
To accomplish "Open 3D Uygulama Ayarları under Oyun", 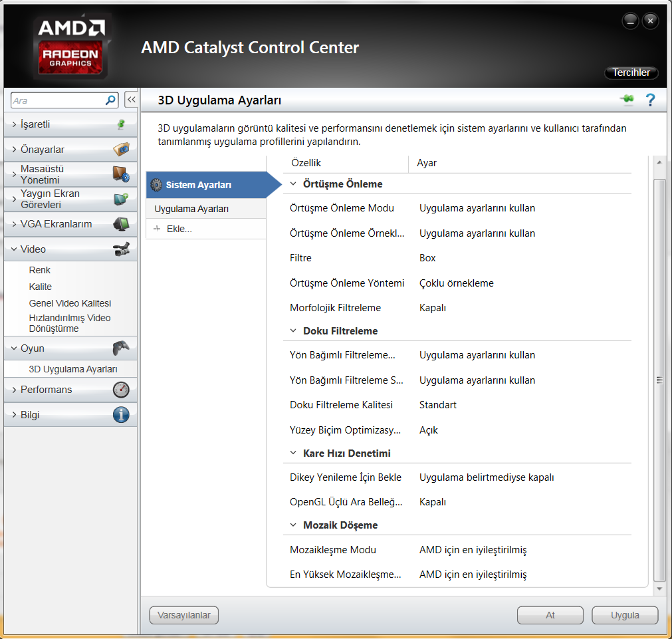I will [73, 369].
